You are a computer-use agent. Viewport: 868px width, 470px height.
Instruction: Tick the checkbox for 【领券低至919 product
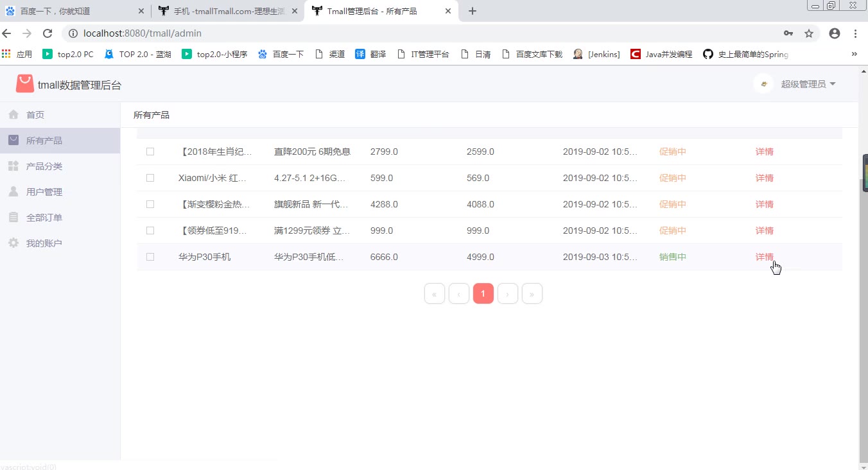point(150,231)
